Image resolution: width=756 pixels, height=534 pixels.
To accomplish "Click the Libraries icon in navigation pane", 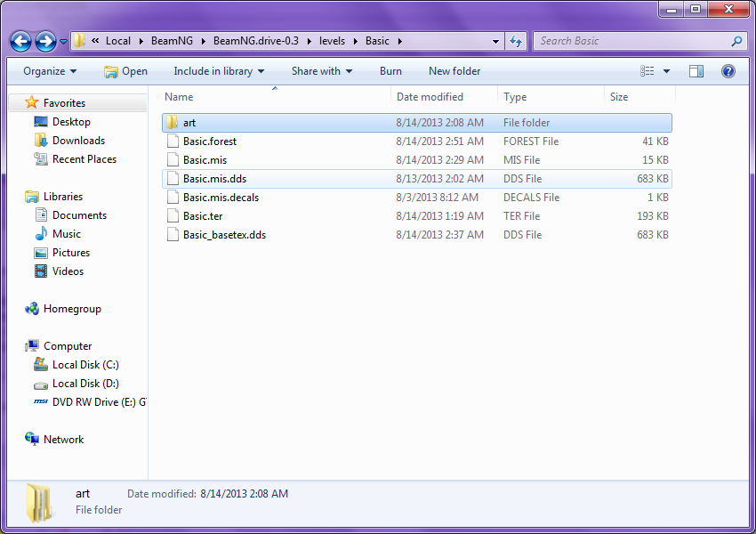I will tap(32, 197).
